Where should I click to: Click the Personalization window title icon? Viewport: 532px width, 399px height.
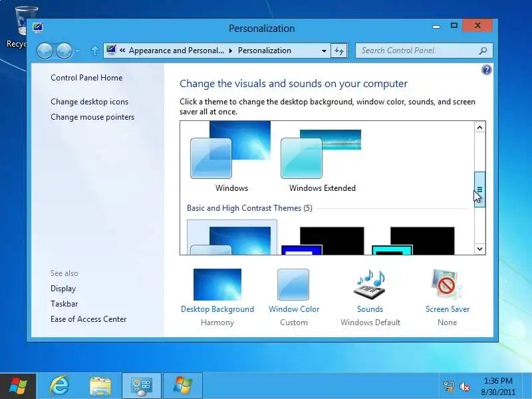click(38, 27)
